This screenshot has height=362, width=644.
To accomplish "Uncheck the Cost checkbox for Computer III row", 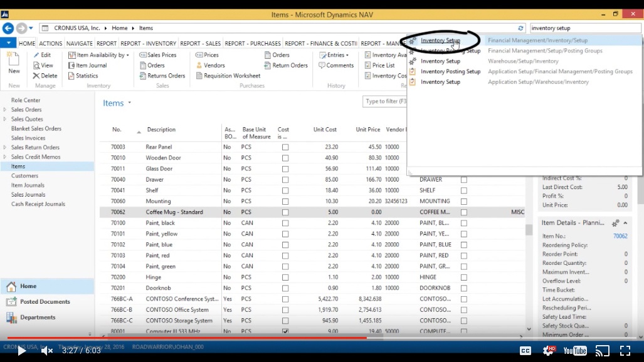I will click(285, 331).
